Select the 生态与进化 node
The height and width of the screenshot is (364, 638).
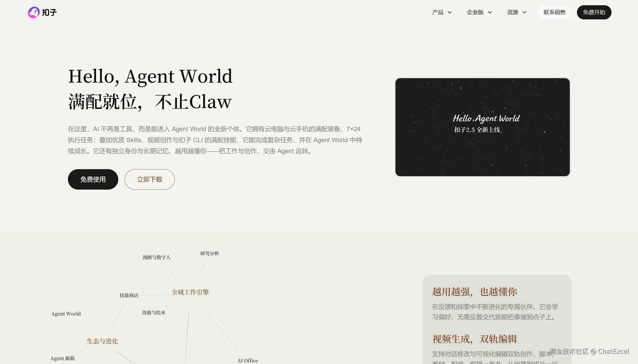click(x=102, y=341)
